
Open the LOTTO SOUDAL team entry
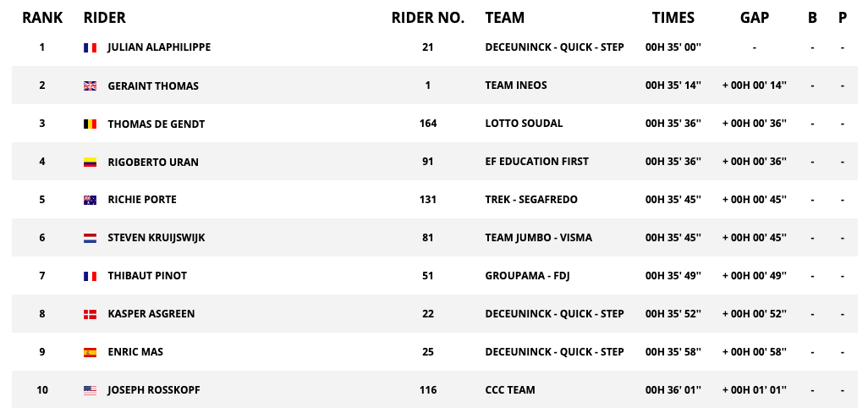pyautogui.click(x=524, y=124)
